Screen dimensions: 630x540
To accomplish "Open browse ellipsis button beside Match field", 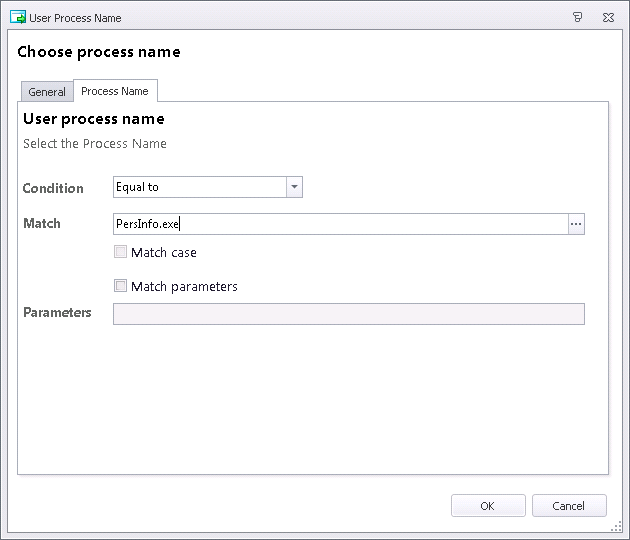I will [576, 224].
